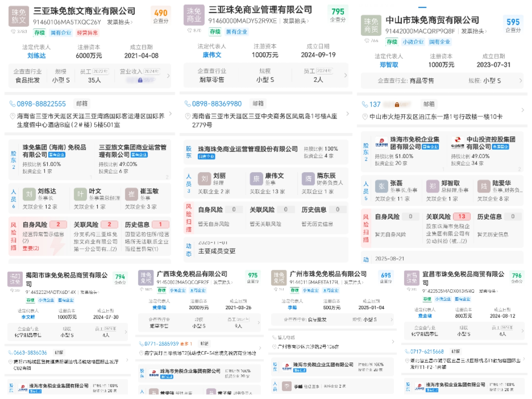Click location pin next to 中山市火炬开发区 address

(x=365, y=117)
